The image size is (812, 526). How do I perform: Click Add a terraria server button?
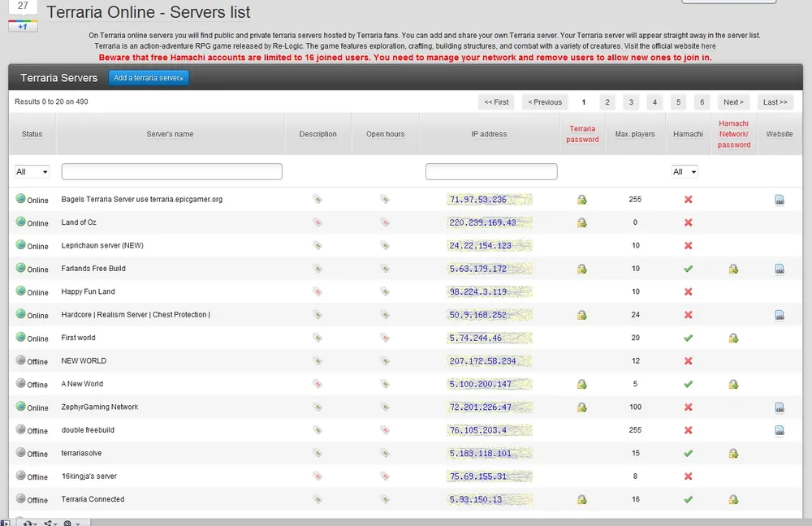click(149, 78)
